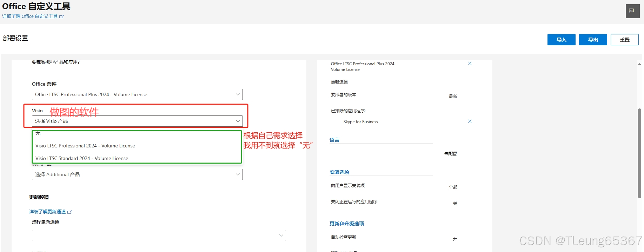Click the 自动检查更新 summary row

[x=394, y=238]
